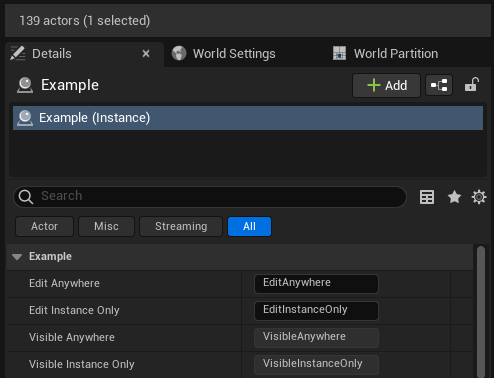Toggle the lock icon for Details panel
This screenshot has height=378, width=494.
pos(472,85)
